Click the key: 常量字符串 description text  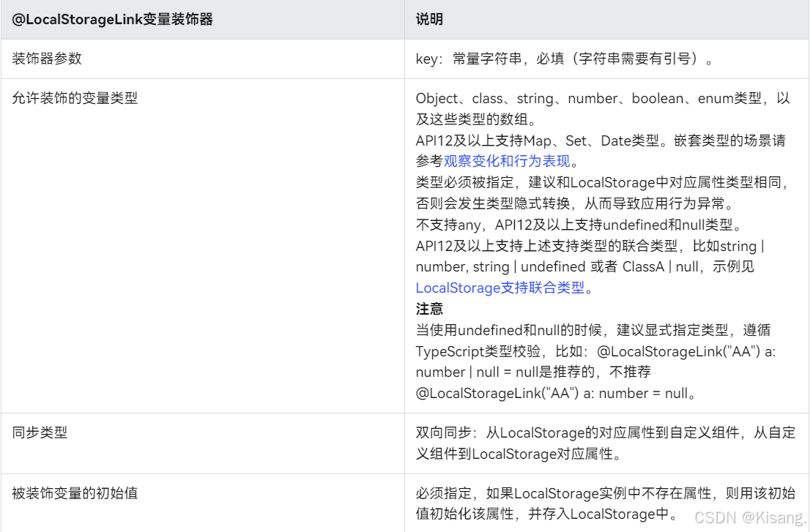[x=565, y=59]
